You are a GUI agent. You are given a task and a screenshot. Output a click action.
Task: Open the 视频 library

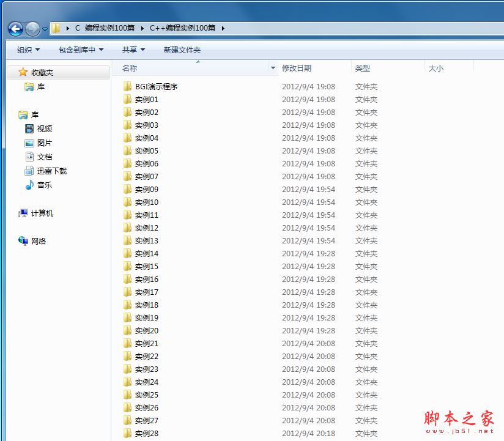[x=39, y=129]
